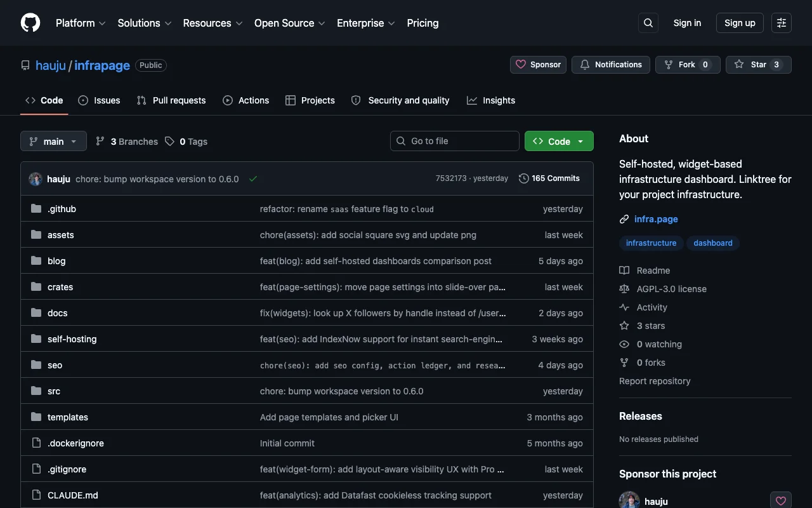
Task: Open the infra.page website link
Action: coord(656,219)
